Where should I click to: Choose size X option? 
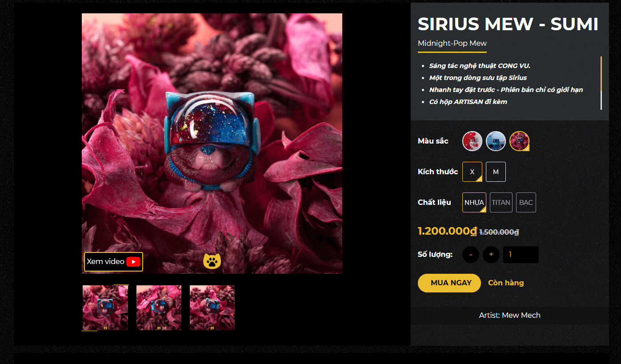click(x=472, y=172)
